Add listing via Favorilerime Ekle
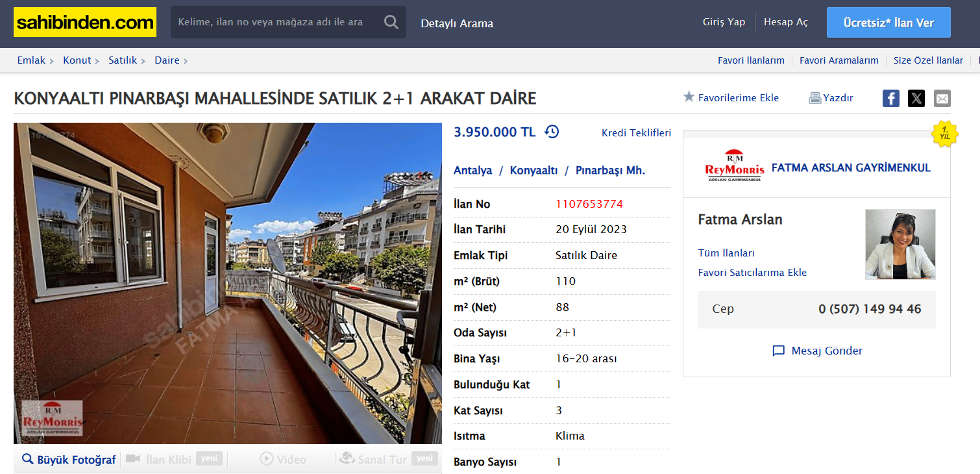The height and width of the screenshot is (474, 980). coord(739,98)
